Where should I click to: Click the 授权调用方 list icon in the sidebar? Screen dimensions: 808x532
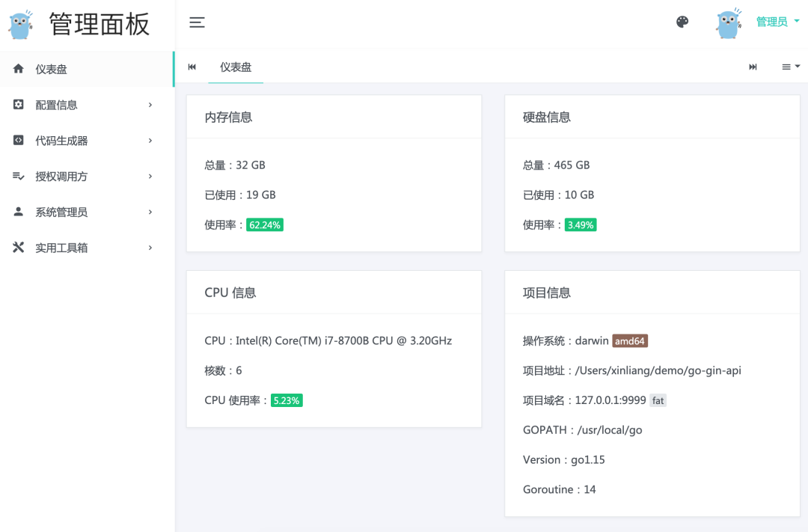click(17, 176)
